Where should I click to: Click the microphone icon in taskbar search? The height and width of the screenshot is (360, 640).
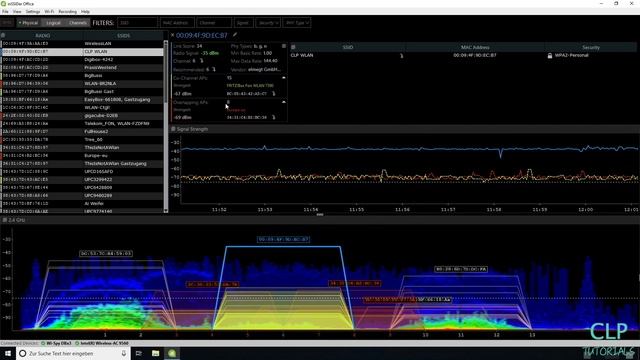[124, 353]
